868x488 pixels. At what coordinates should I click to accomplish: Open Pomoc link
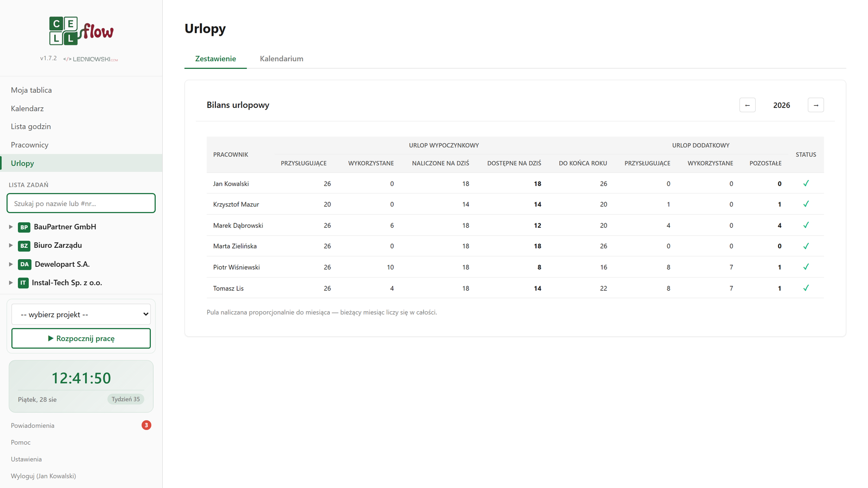point(21,442)
